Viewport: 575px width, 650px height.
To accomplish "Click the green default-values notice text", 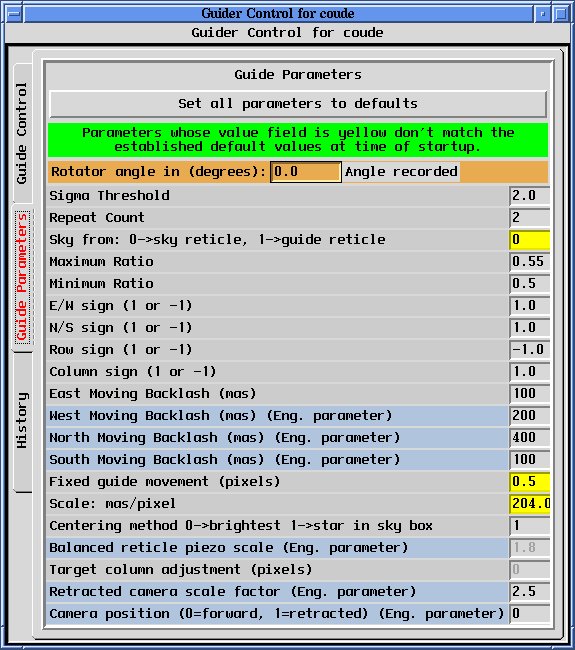I will pyautogui.click(x=298, y=140).
